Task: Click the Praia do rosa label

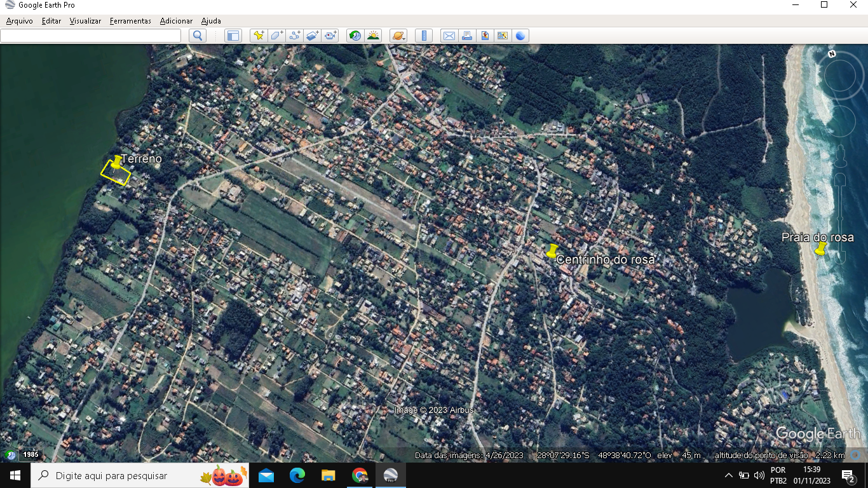Action: coord(818,238)
